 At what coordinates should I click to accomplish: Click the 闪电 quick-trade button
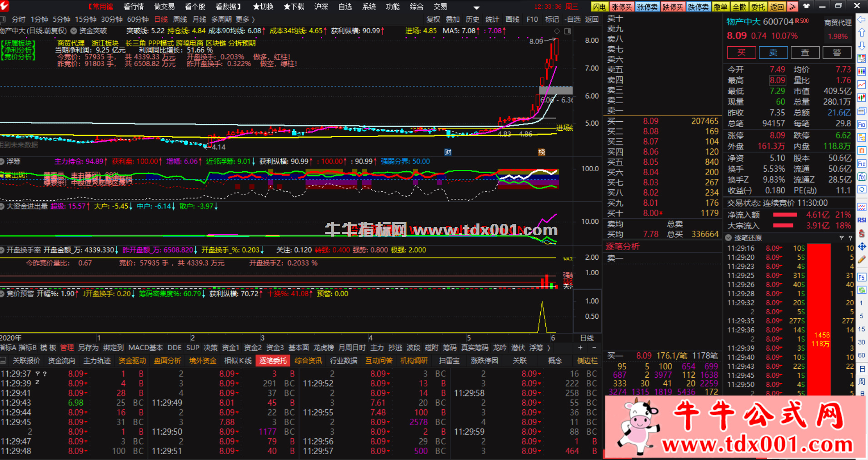(599, 7)
